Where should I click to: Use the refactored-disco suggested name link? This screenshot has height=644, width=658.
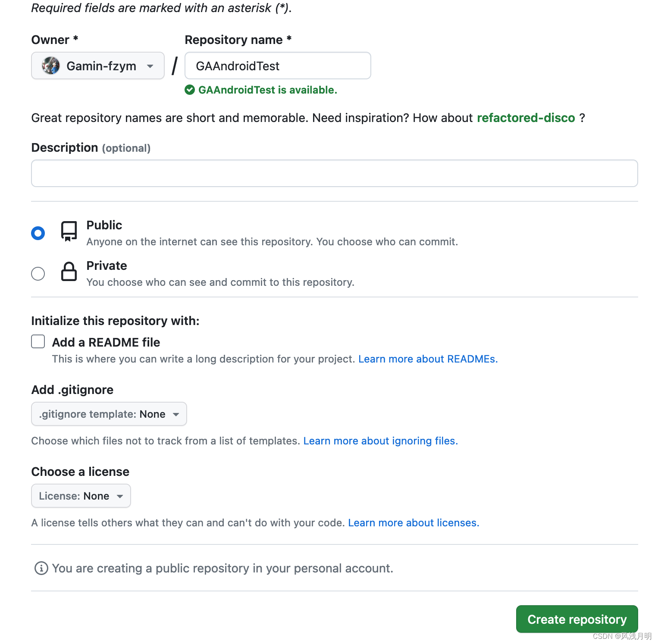pos(526,118)
